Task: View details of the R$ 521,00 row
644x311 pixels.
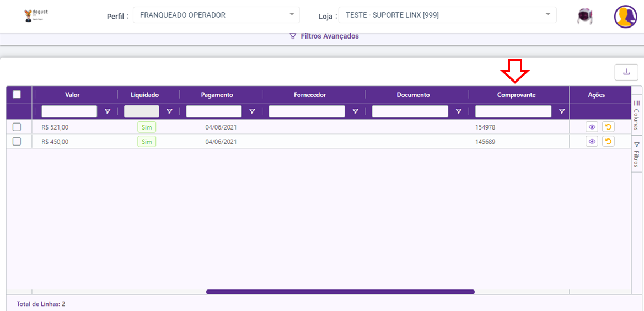Action: (x=592, y=127)
